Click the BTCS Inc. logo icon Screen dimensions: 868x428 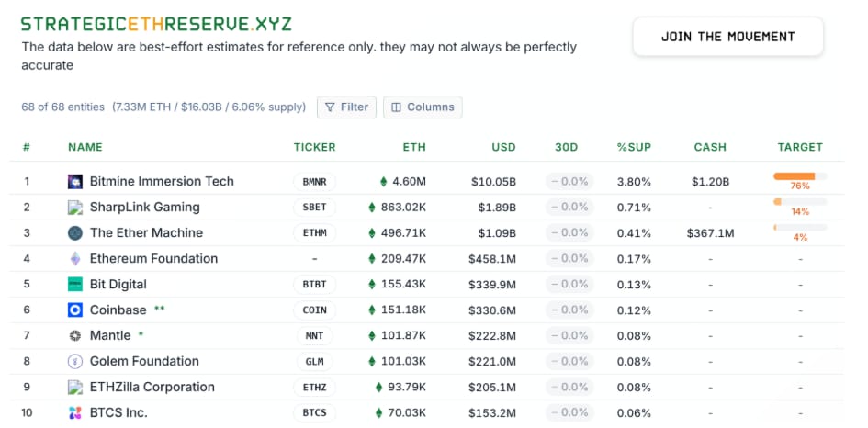tap(75, 413)
